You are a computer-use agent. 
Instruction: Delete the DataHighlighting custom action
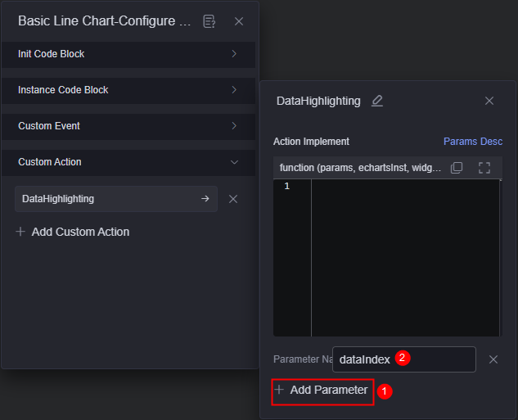(233, 199)
